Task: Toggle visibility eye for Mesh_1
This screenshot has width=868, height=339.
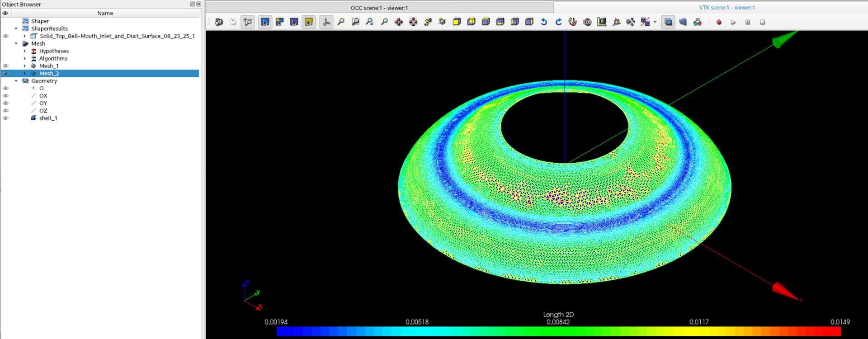Action: (x=5, y=66)
